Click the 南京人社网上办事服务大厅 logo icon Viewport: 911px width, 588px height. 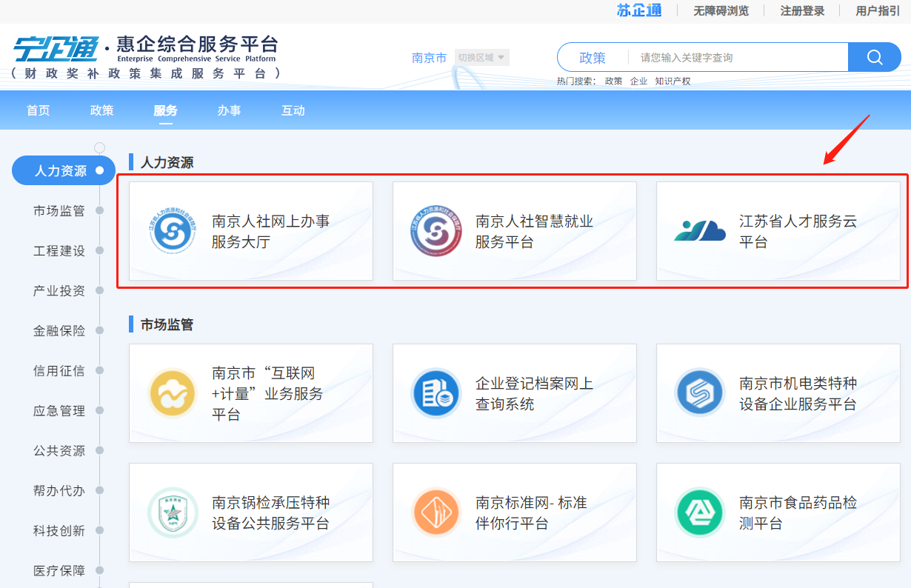pos(173,231)
